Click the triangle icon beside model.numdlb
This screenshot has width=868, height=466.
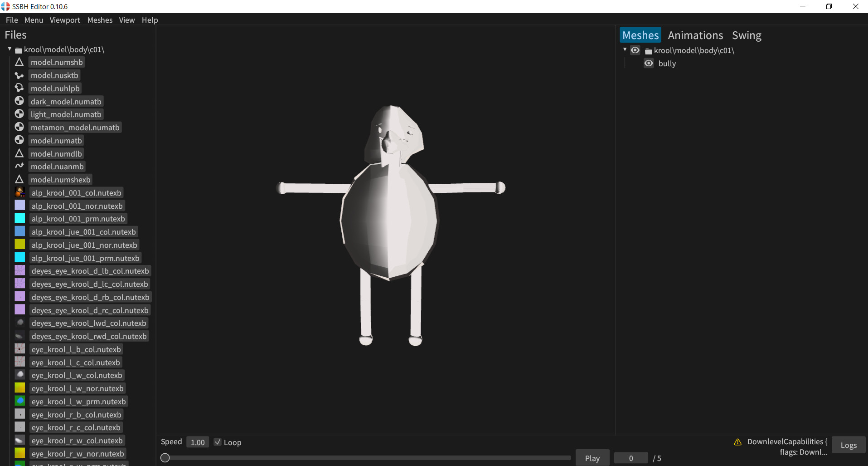click(x=19, y=153)
